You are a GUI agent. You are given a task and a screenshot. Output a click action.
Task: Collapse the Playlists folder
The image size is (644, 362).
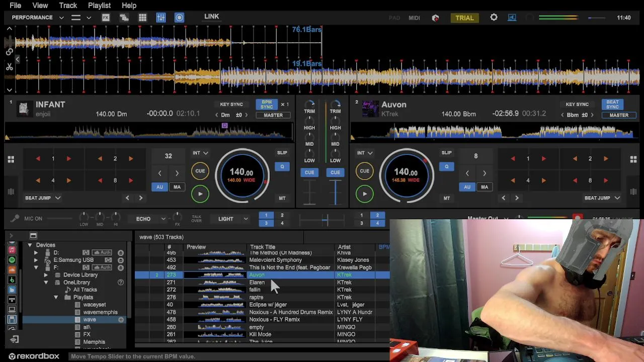pos(56,298)
